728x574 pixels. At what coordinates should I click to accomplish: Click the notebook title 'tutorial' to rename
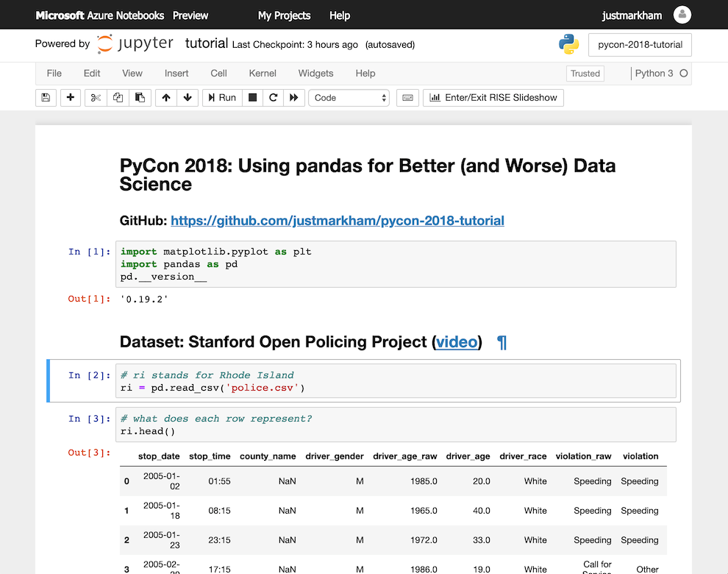206,43
